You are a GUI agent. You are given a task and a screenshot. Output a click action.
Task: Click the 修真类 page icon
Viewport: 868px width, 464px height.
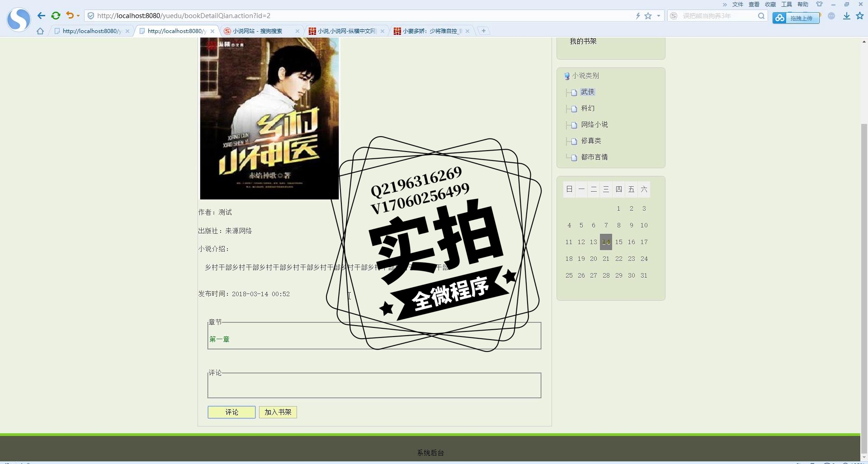[x=574, y=142]
